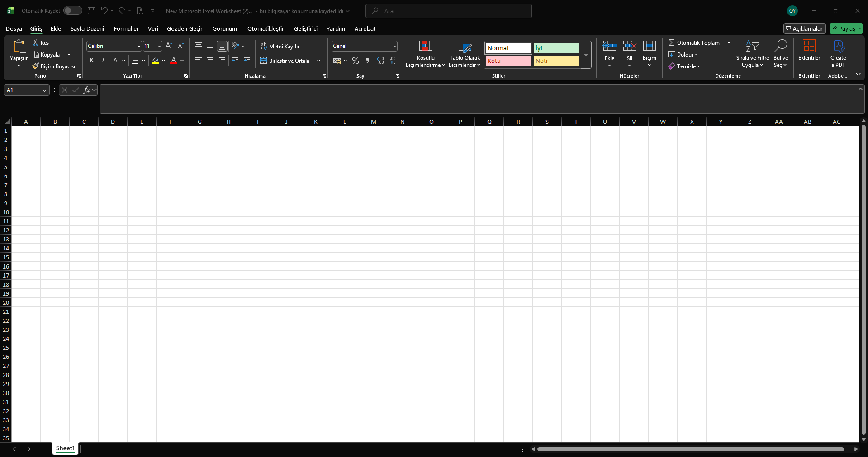Apply the İyi green cell style
This screenshot has width=868, height=457.
point(556,48)
